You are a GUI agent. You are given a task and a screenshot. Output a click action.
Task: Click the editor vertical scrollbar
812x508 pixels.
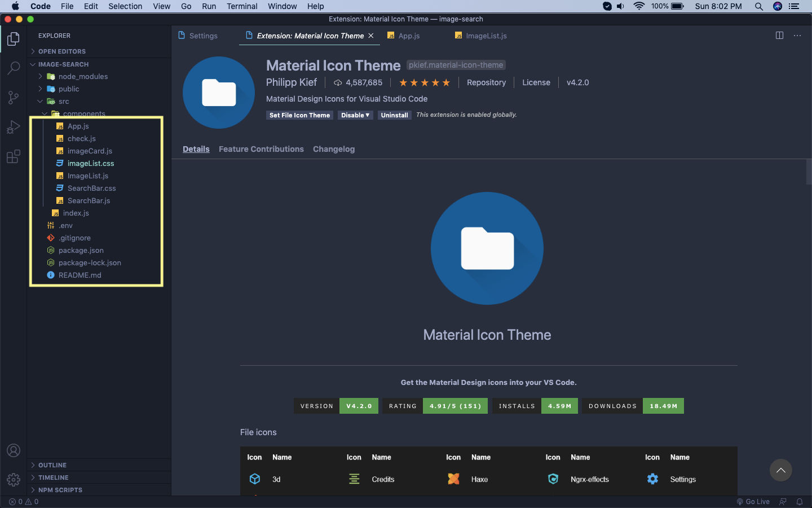[x=809, y=172]
